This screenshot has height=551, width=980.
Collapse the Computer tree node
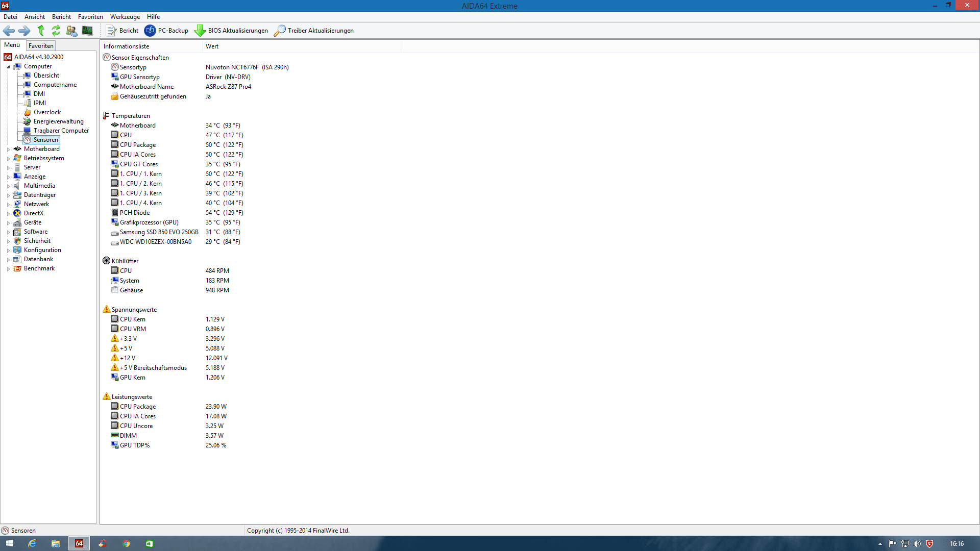click(8, 67)
